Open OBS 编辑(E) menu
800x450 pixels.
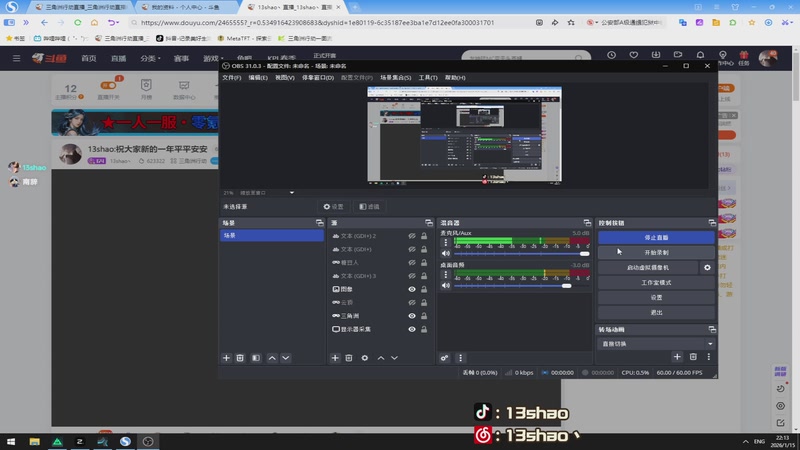coord(258,78)
